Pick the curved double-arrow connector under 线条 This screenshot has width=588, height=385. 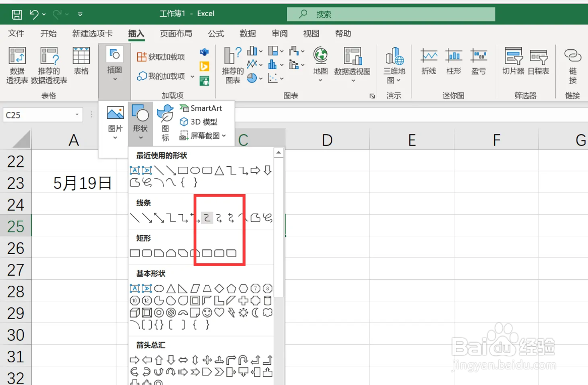coord(231,218)
